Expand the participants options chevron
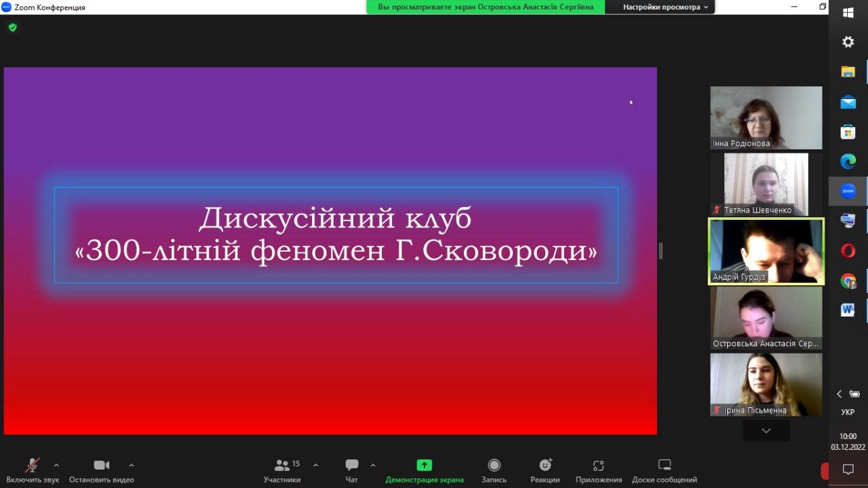Screen dimensions: 868x488 (315, 465)
